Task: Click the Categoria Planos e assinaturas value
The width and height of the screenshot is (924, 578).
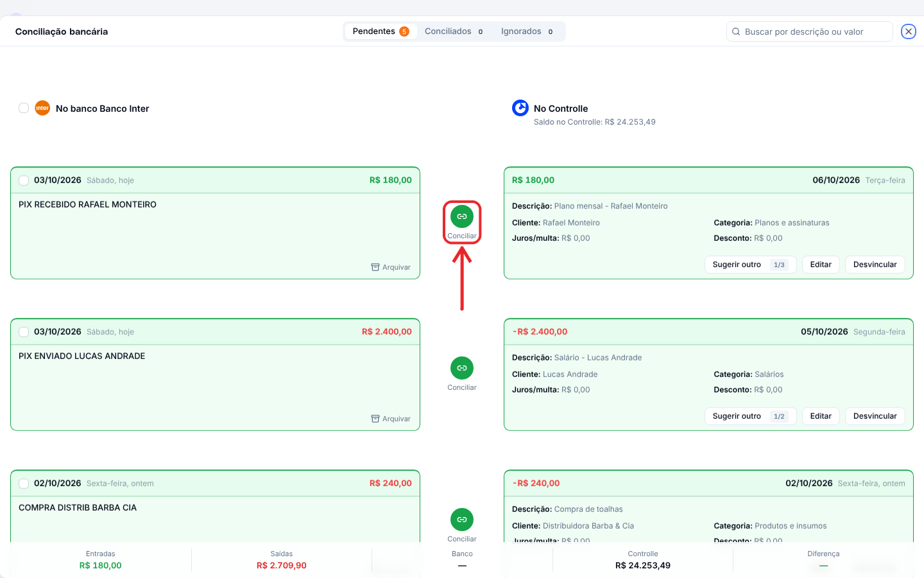Action: tap(792, 223)
